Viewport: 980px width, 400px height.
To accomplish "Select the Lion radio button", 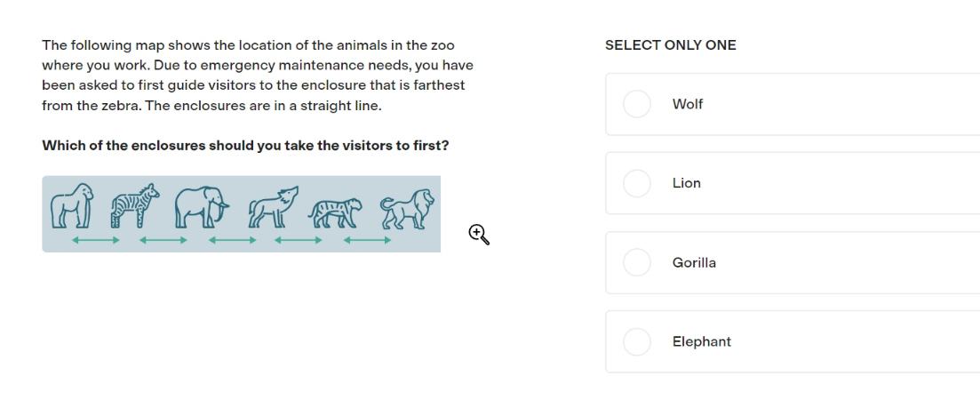I will click(x=637, y=183).
